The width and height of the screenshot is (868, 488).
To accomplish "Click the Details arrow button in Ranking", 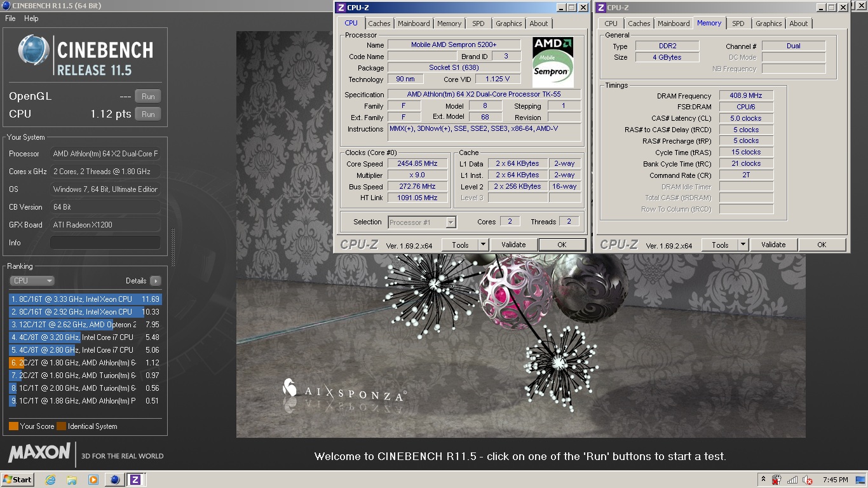I will click(156, 281).
